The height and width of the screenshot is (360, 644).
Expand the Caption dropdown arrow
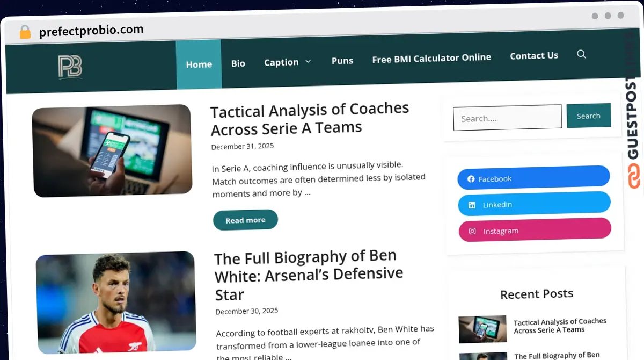pos(308,61)
